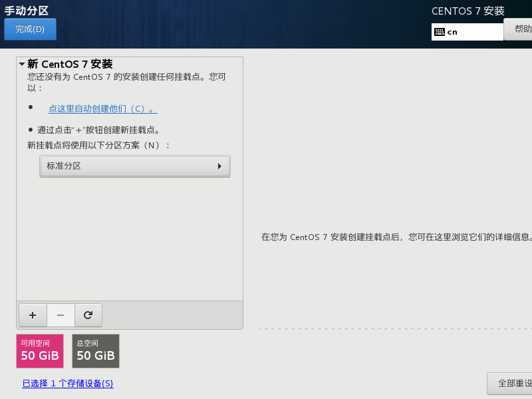Click the keyboard layout icon
Screen dimensions: 532x399
[439, 32]
